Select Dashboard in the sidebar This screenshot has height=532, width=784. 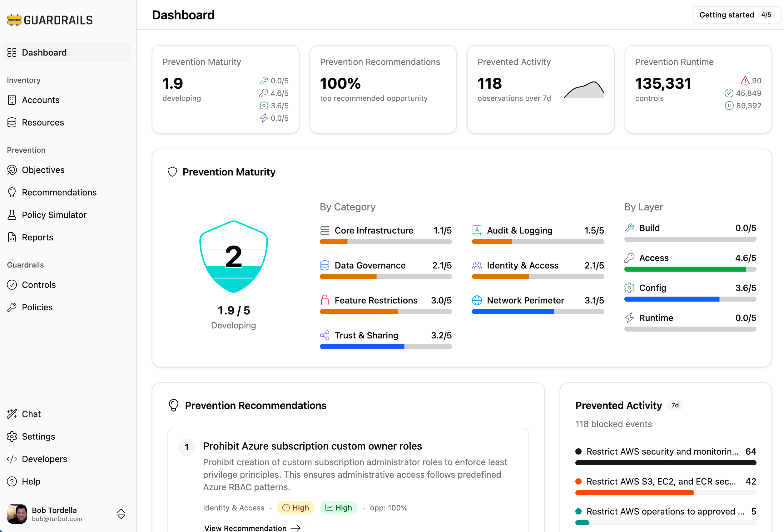coord(44,52)
